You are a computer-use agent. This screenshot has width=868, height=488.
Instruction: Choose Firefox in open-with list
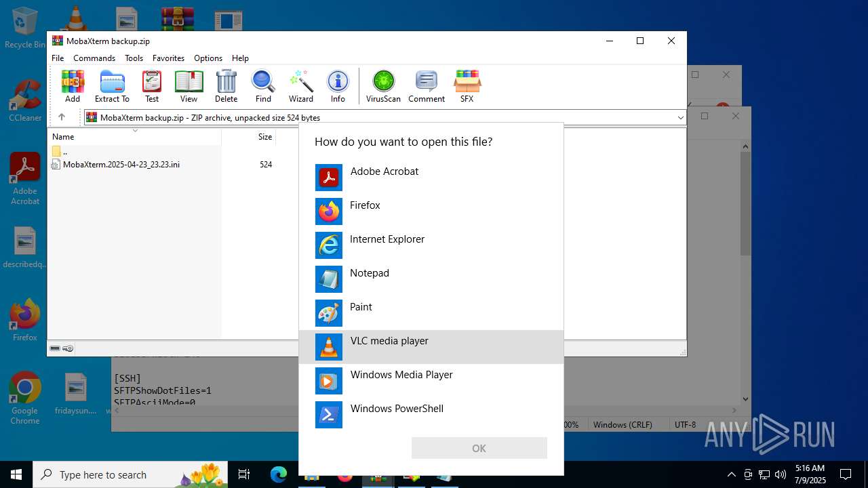431,211
